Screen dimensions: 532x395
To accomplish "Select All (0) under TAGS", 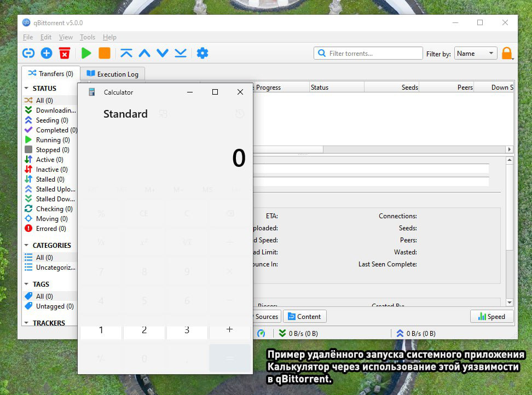I will click(x=50, y=296).
